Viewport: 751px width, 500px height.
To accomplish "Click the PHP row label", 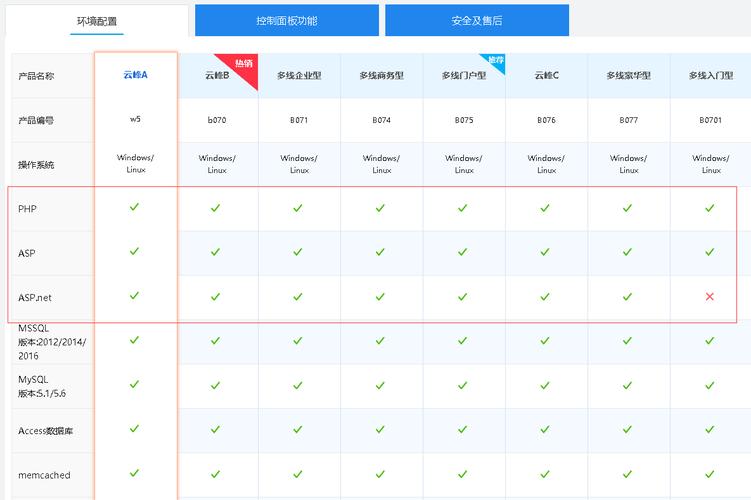I will pos(27,209).
